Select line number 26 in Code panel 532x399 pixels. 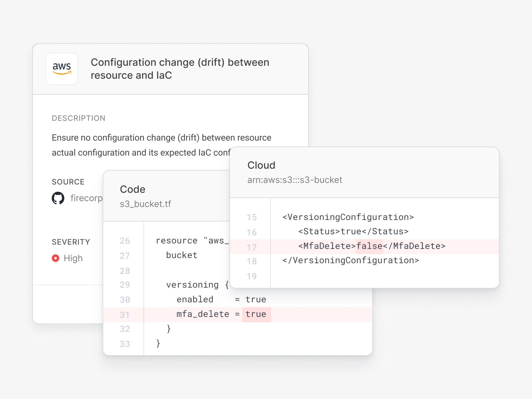coord(125,240)
